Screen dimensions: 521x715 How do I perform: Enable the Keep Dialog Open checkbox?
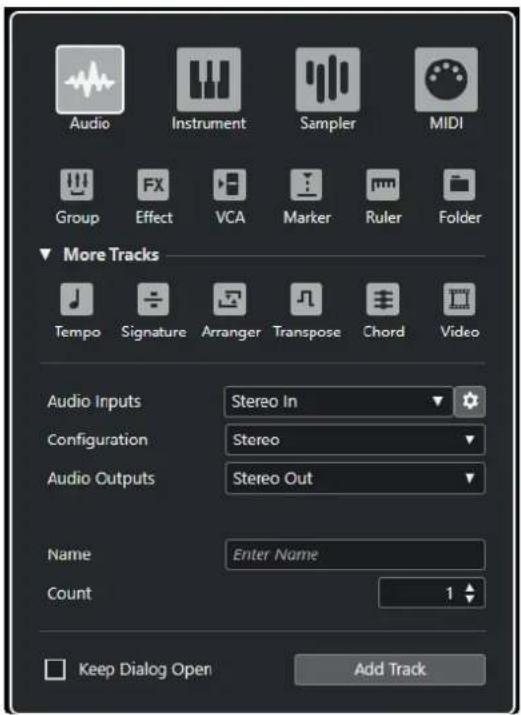point(55,669)
